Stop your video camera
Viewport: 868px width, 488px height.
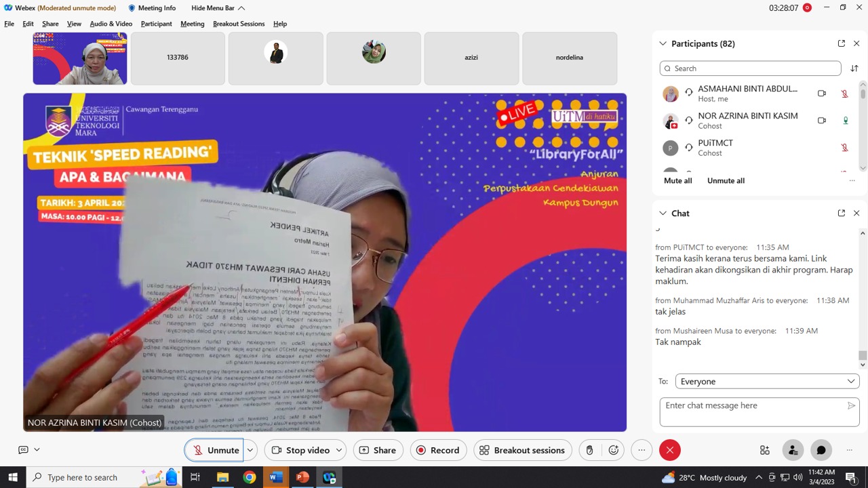(x=300, y=450)
